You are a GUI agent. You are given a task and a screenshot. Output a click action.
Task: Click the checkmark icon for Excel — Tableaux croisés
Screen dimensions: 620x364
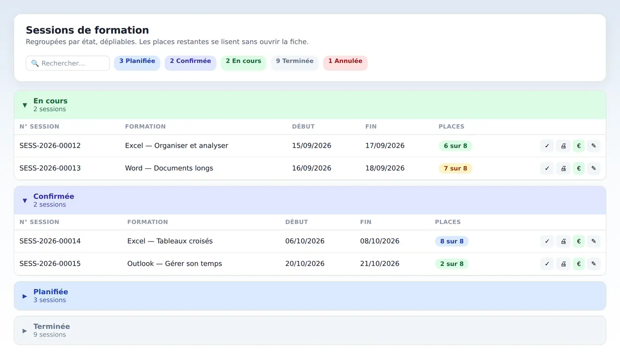[x=547, y=241]
